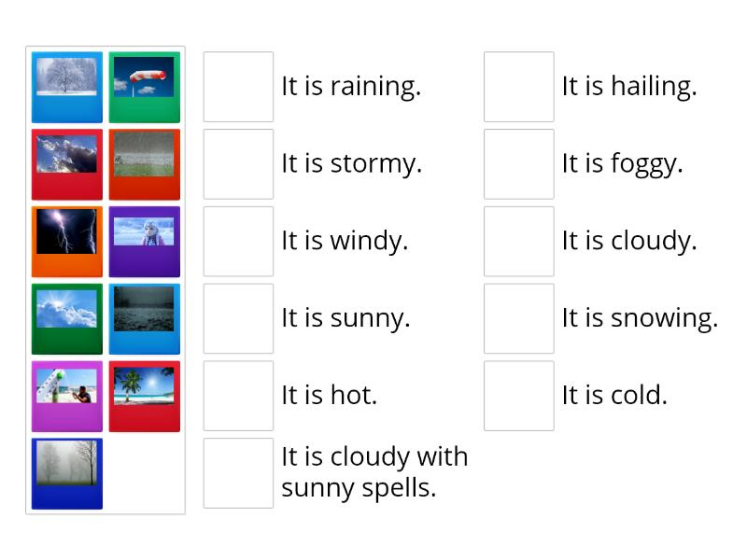Select the box for "It is cloudy with sunny spells."
The height and width of the screenshot is (560, 747).
(238, 473)
